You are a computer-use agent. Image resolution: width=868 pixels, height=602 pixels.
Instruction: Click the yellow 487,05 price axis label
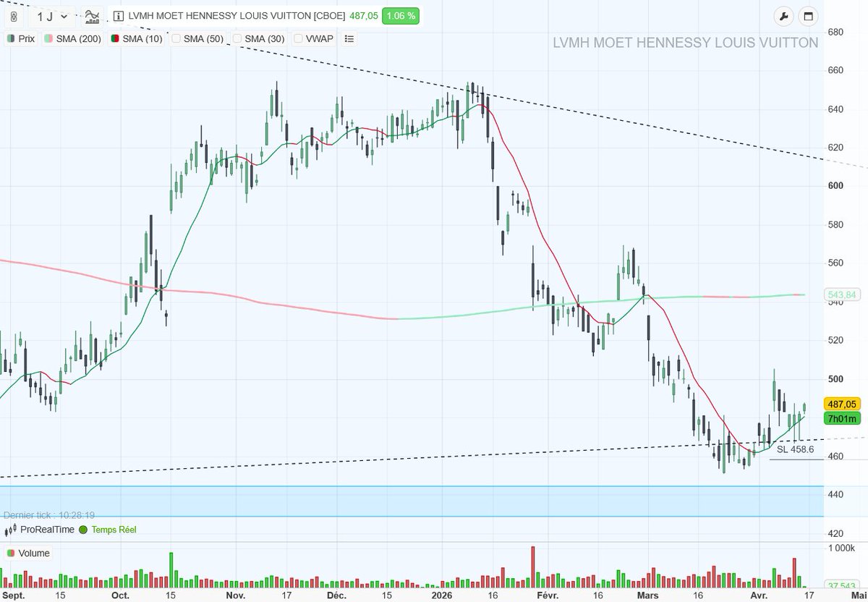pyautogui.click(x=841, y=404)
